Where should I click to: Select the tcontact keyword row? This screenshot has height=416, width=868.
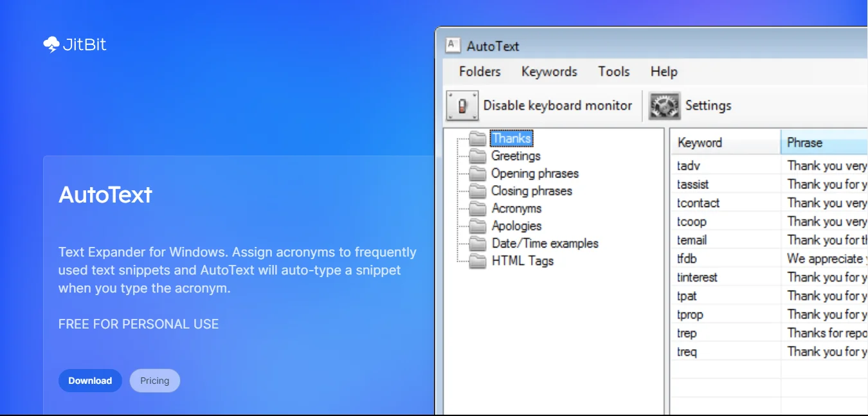click(x=770, y=203)
